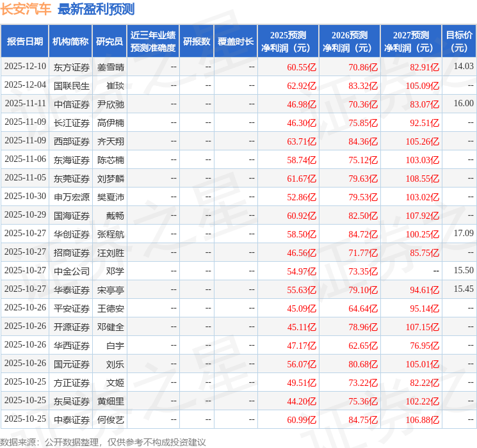Click analyst 宋亭亭 name
The image size is (477, 448).
111,290
